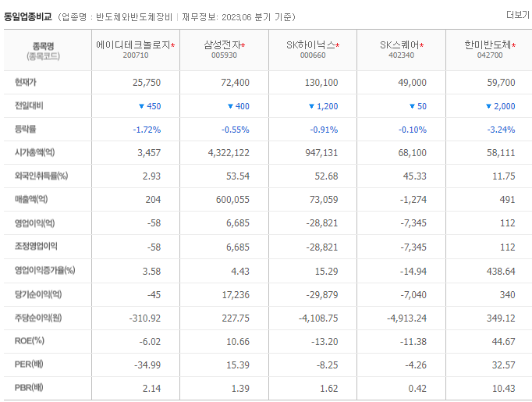Click the down arrow beside 1,200

[311, 106]
